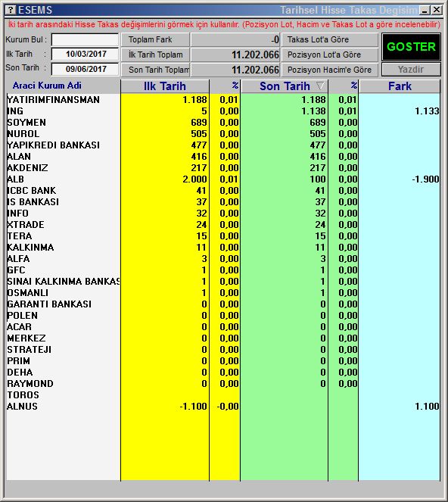Click the Son Tarih date field
This screenshot has height=502, width=448.
click(x=85, y=69)
